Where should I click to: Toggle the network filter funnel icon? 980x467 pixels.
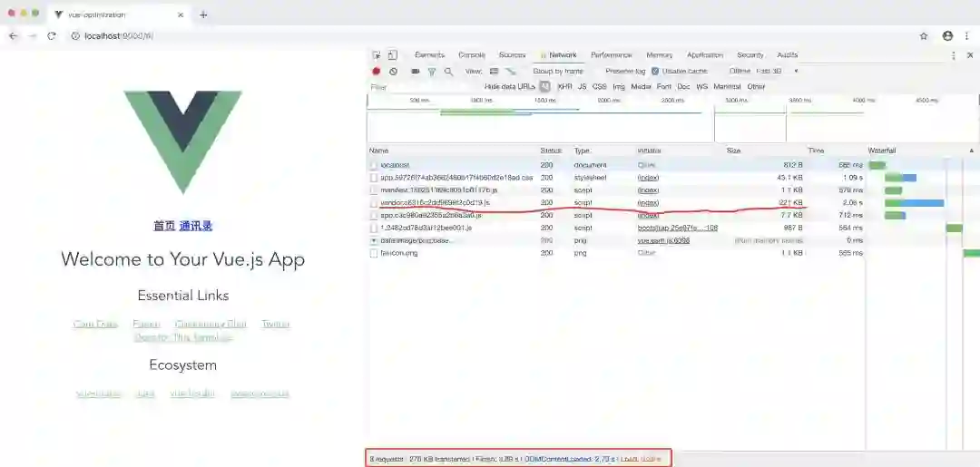click(x=431, y=71)
